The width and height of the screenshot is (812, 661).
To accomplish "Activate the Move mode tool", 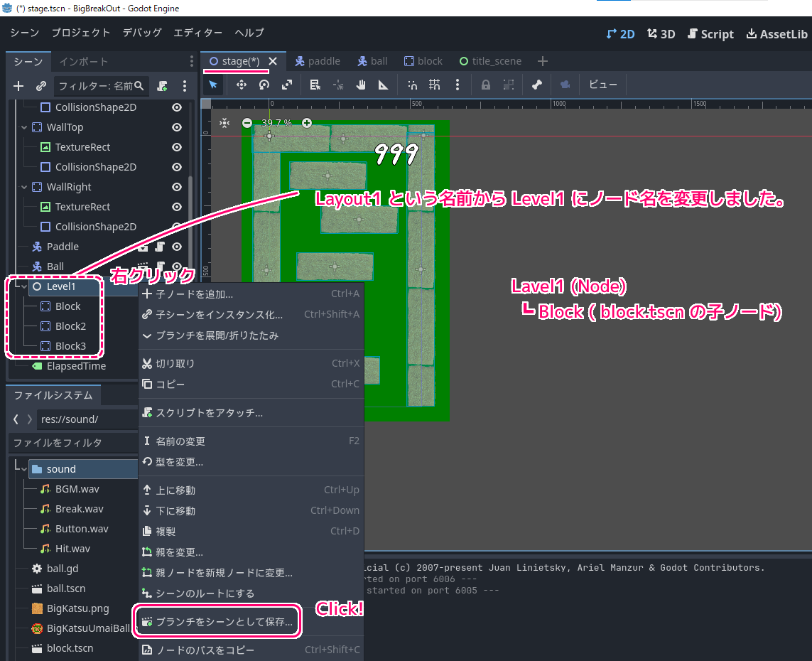I will 242,85.
